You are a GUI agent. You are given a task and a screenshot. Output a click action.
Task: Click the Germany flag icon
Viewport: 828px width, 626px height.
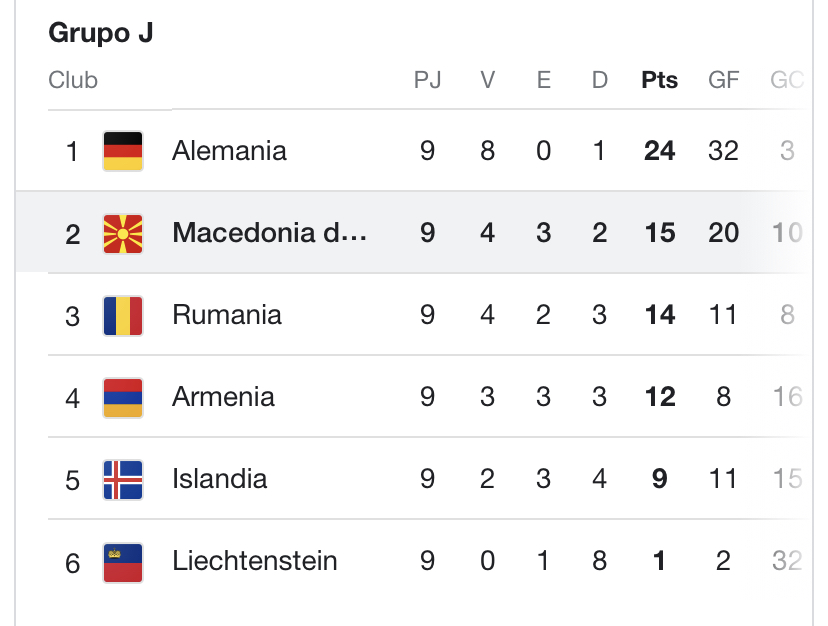point(123,151)
